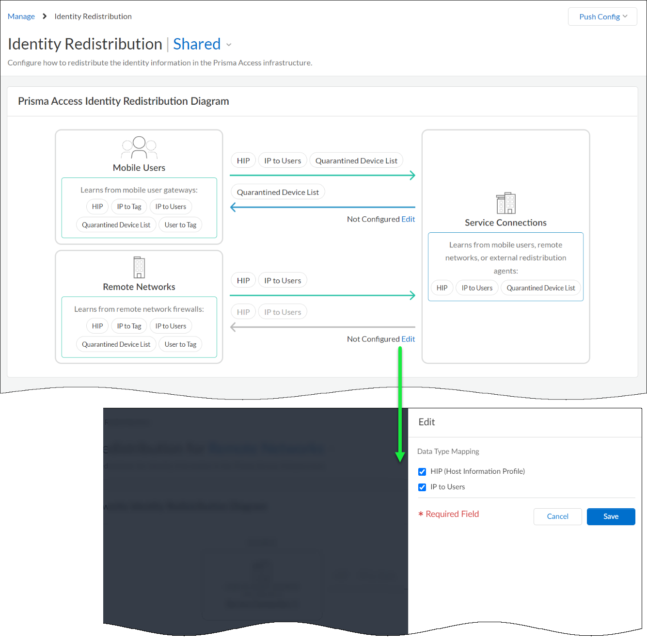Open Edit link below the greyed-out Remote Networks return arrow

(x=408, y=339)
